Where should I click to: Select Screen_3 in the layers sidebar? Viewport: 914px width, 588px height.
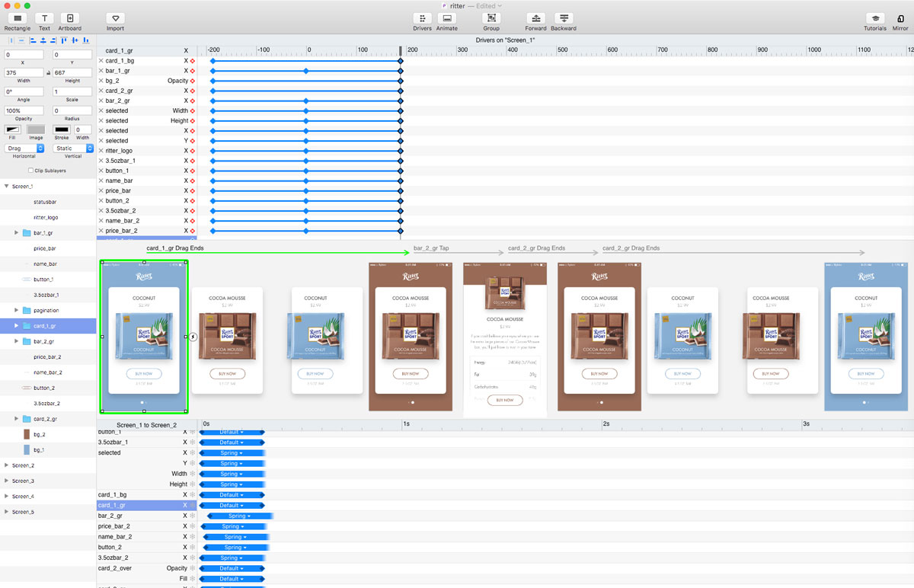[23, 481]
